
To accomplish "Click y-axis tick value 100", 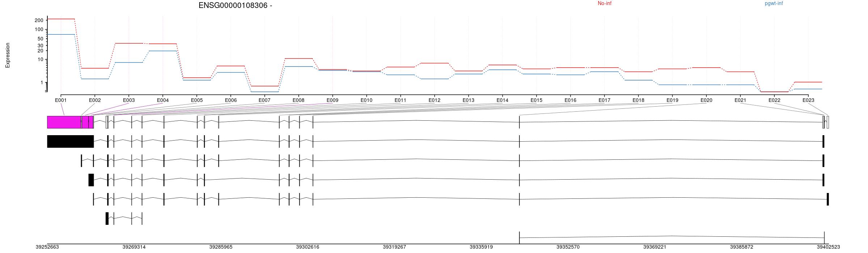I will [x=39, y=29].
